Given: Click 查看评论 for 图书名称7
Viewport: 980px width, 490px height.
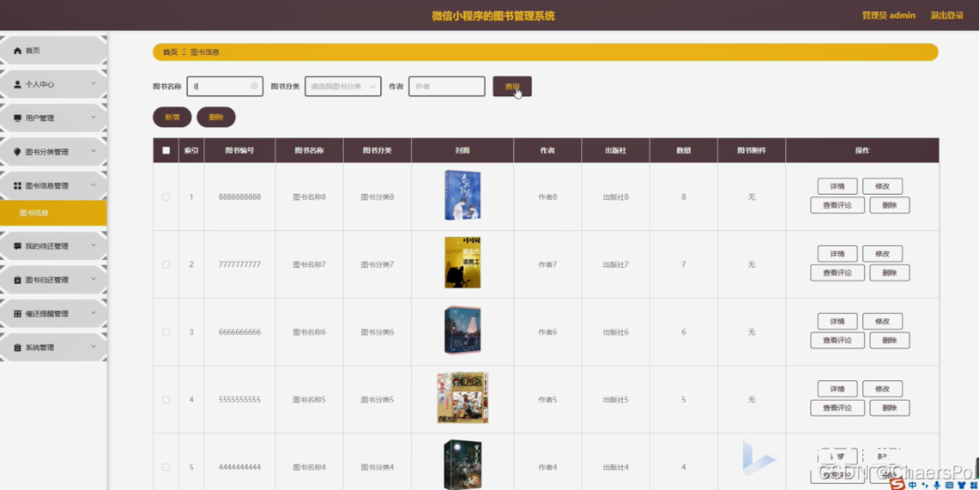Looking at the screenshot, I should [x=838, y=272].
